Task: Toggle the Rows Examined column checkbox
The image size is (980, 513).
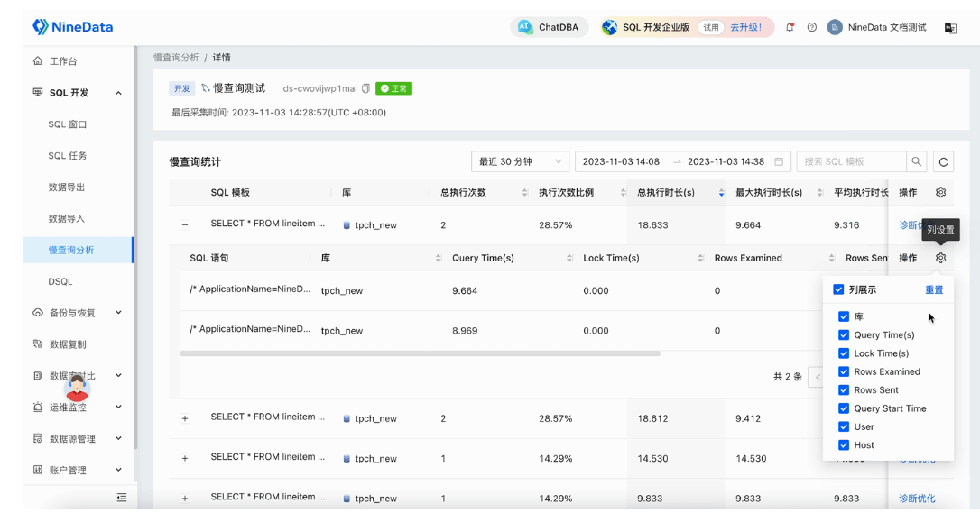Action: click(x=844, y=371)
